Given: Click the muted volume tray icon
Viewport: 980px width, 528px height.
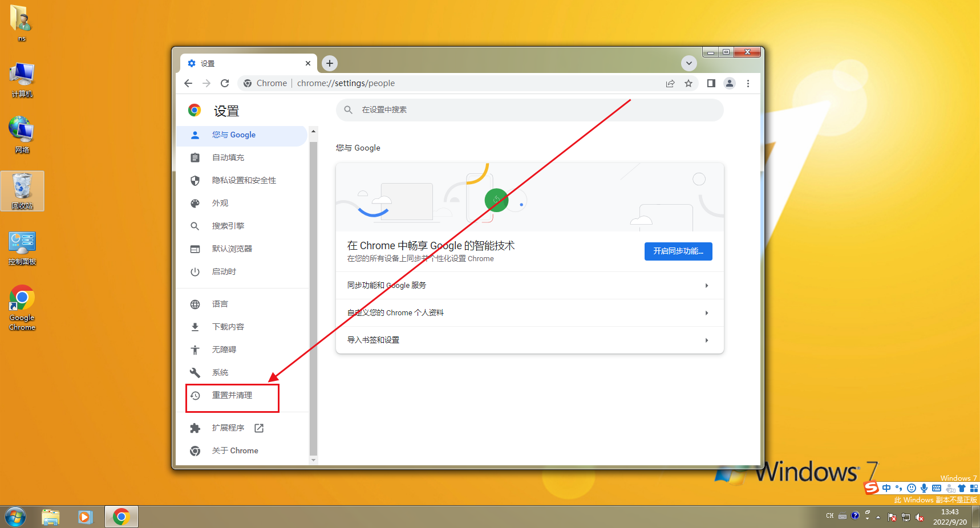Looking at the screenshot, I should tap(920, 517).
